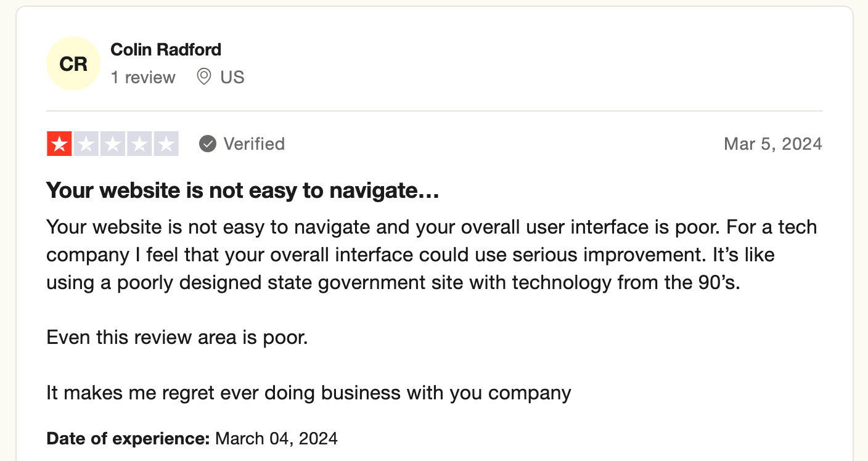Click the second gray rating star
Screen dimensions: 868x461
coord(86,144)
